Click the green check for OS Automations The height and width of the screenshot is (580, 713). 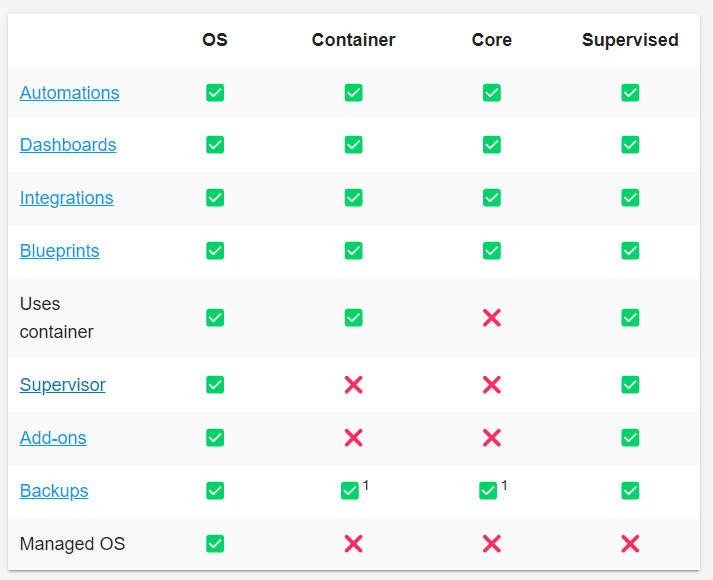coord(215,93)
